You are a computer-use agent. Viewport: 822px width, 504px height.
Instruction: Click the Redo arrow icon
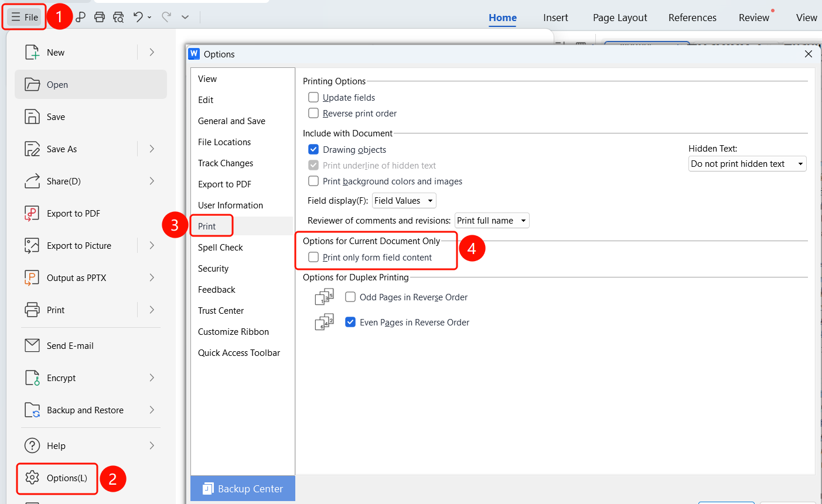(166, 17)
